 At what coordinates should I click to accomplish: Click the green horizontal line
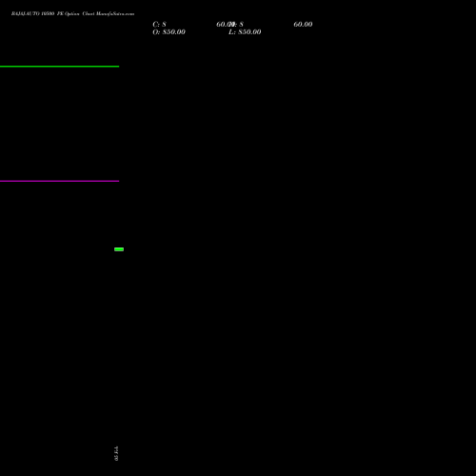[x=59, y=67]
